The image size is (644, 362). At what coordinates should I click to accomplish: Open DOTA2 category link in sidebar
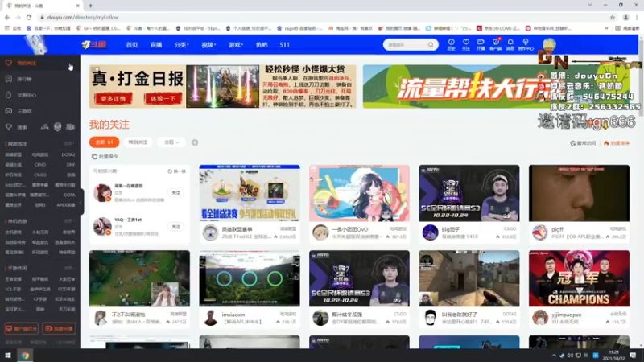point(68,154)
